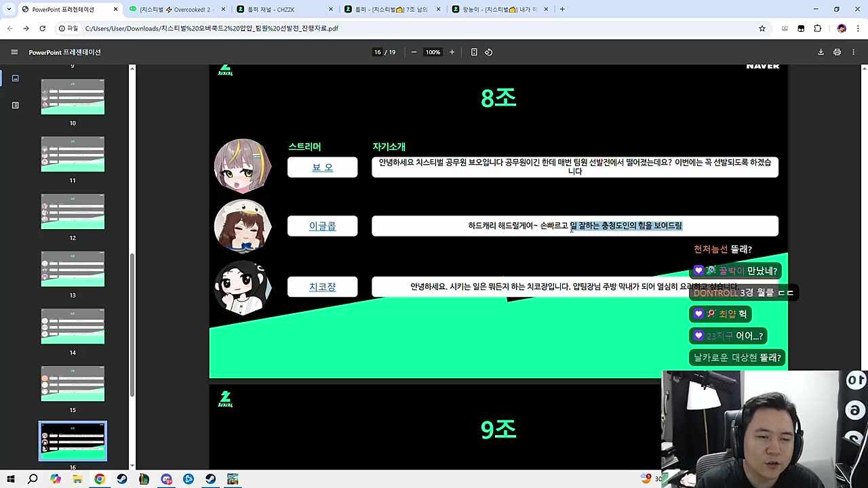Open the PDF toolbar more actions menu
The width and height of the screenshot is (868, 488).
854,52
